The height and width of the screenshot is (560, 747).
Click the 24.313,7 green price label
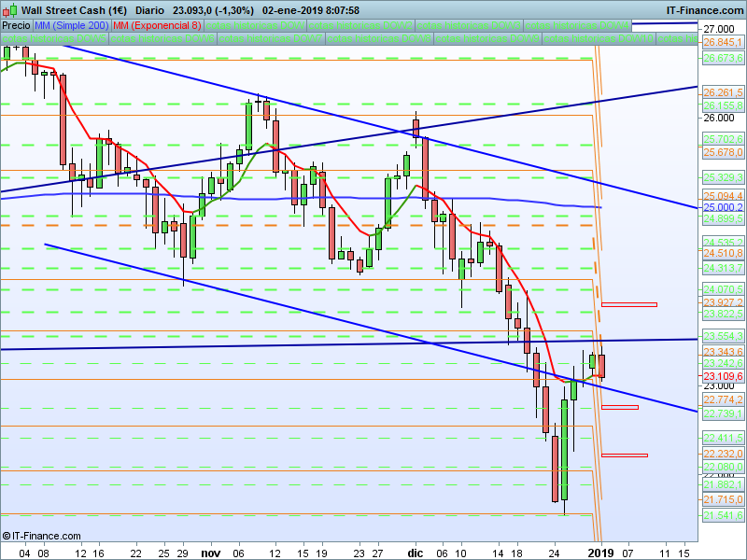click(723, 268)
